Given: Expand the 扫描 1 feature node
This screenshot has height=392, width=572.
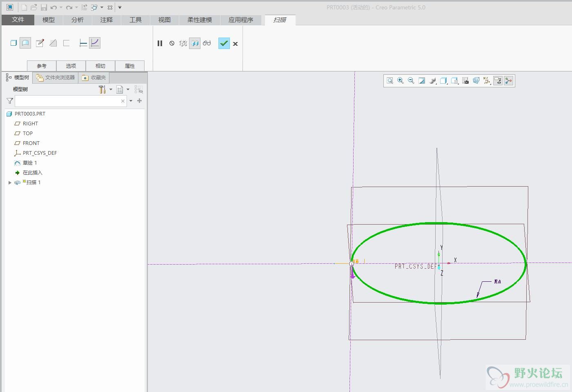Looking at the screenshot, I should pos(10,183).
